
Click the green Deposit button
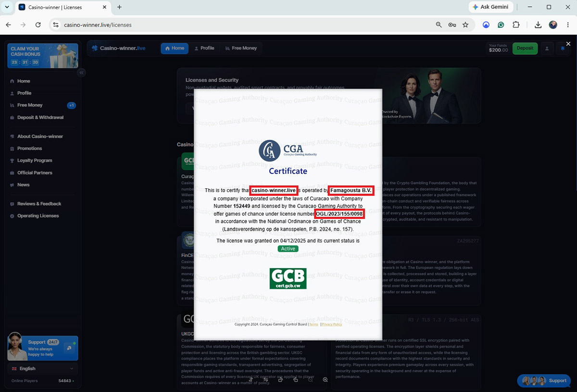525,48
